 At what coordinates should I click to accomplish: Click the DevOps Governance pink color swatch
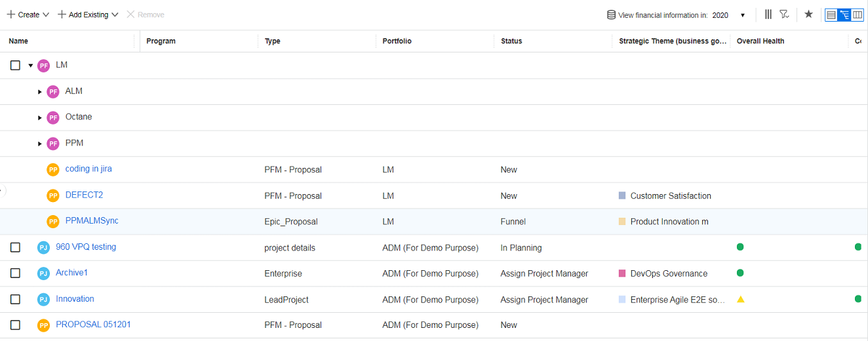click(x=622, y=273)
